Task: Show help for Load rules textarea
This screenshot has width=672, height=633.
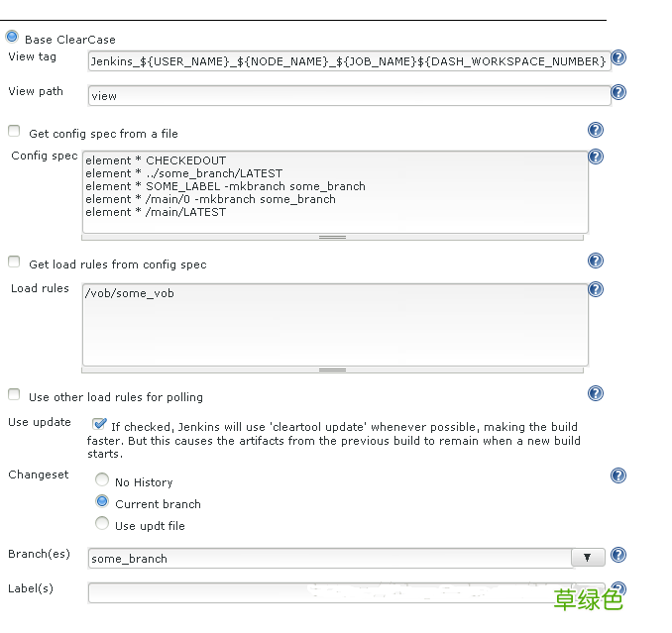Action: click(x=596, y=289)
